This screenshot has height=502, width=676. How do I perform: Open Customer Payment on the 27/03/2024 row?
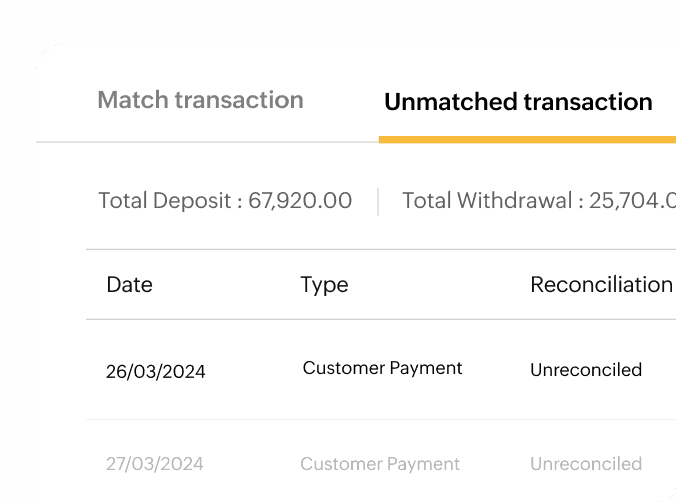tap(380, 464)
